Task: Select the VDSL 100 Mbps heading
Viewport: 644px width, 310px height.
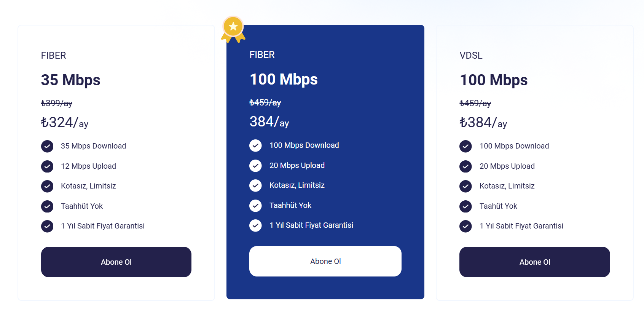Action: pyautogui.click(x=494, y=80)
